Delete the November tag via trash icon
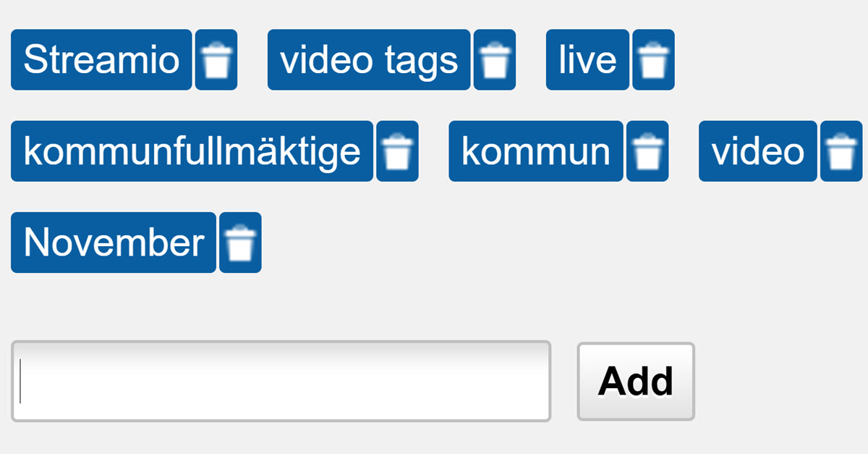868x454 pixels. 240,243
